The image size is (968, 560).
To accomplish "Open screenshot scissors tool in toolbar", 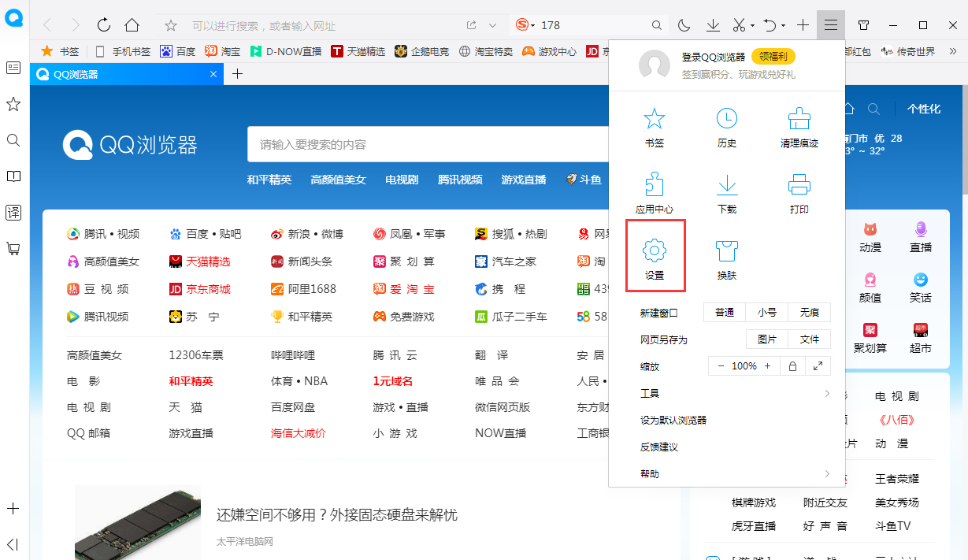I will (x=740, y=24).
